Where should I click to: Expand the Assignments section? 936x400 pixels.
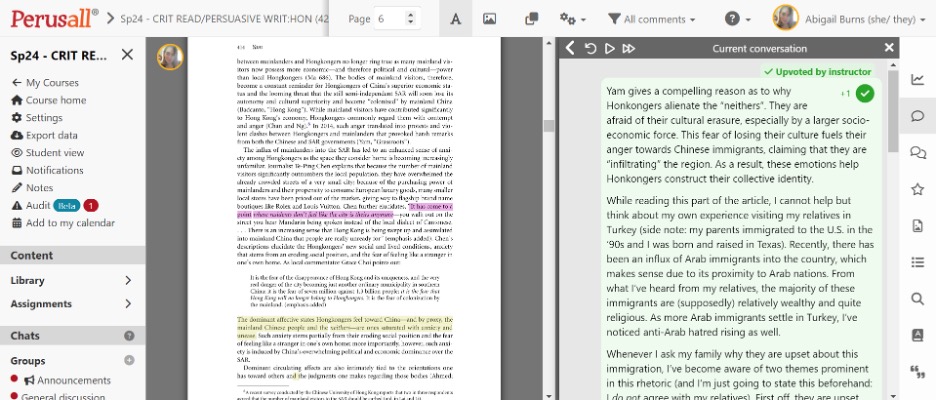pos(128,304)
